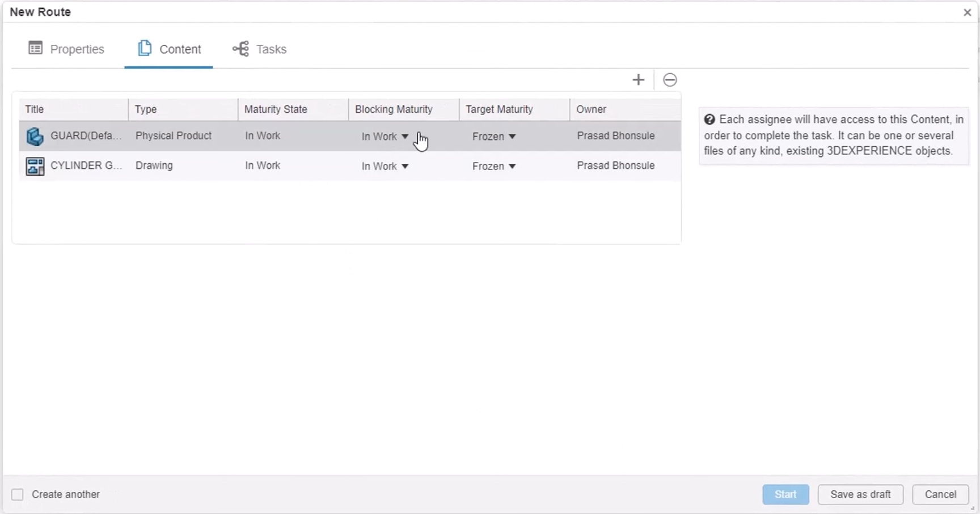Screen dimensions: 980x514
Task: Add new content with the plus icon
Action: coord(637,79)
